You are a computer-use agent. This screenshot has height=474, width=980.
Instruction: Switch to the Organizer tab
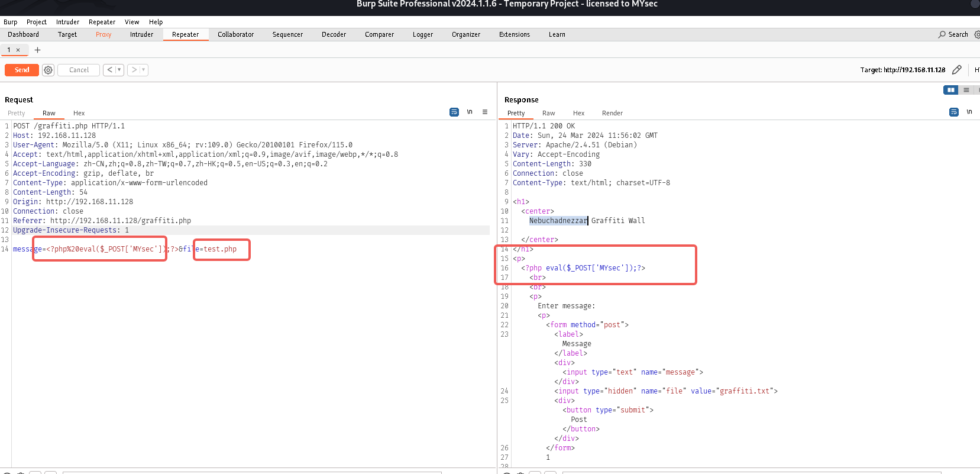click(x=466, y=34)
